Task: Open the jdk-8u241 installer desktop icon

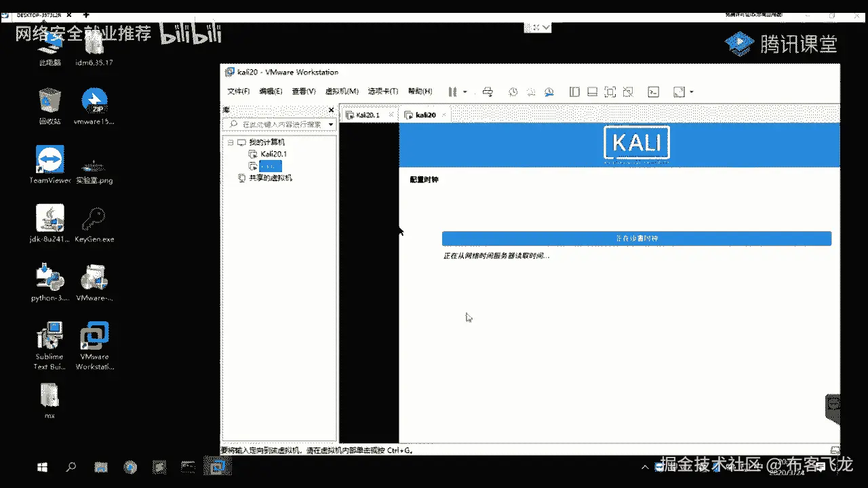Action: 50,224
